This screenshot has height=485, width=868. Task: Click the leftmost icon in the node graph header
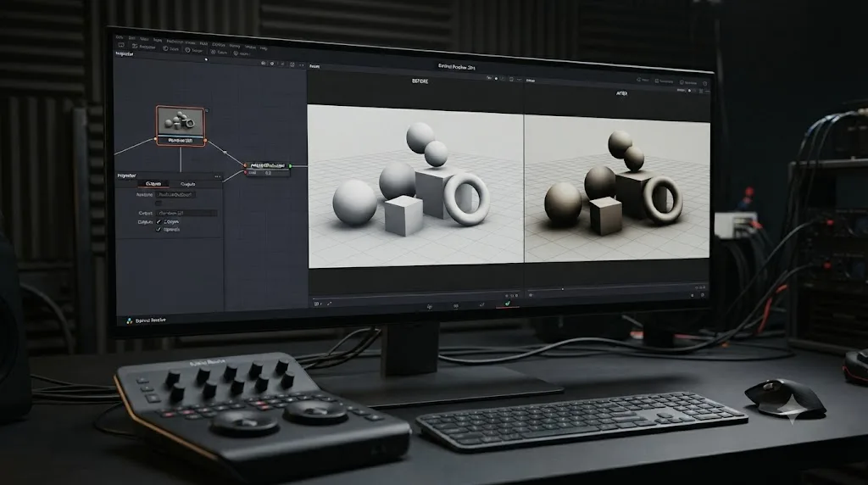click(x=264, y=63)
